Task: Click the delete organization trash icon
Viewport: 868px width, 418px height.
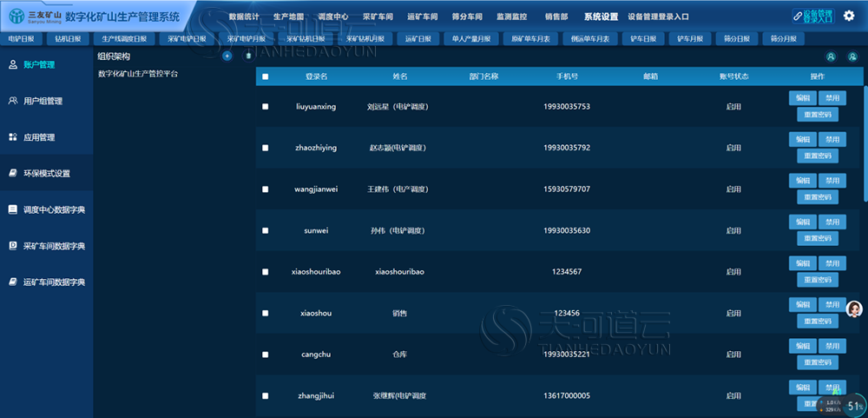Action: pyautogui.click(x=248, y=56)
